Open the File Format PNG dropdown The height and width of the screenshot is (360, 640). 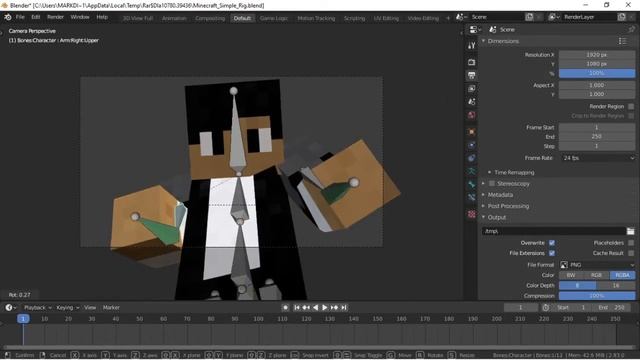597,265
